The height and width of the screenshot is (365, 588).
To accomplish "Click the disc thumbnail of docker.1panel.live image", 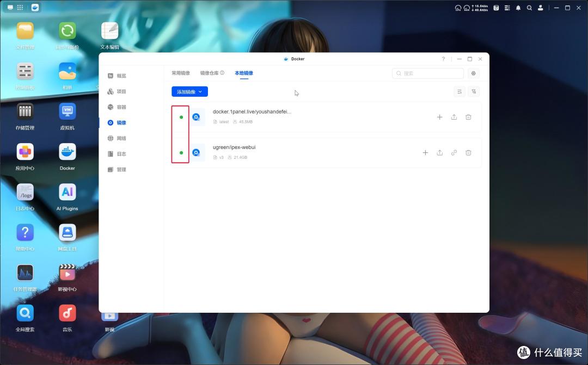I will tap(196, 117).
